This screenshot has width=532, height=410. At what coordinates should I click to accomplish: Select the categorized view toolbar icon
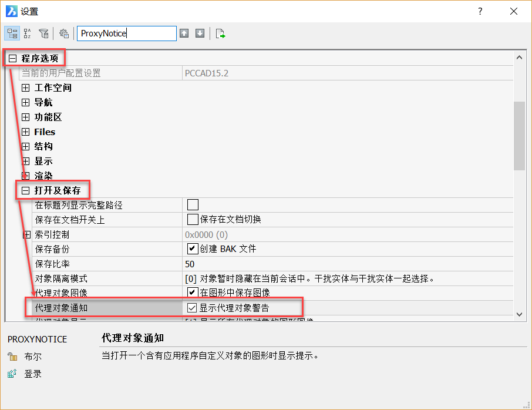tap(12, 33)
